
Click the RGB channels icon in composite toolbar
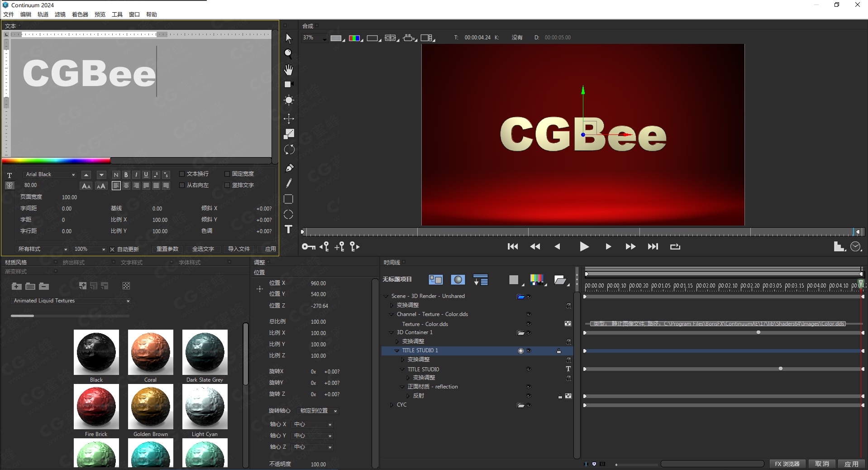354,38
